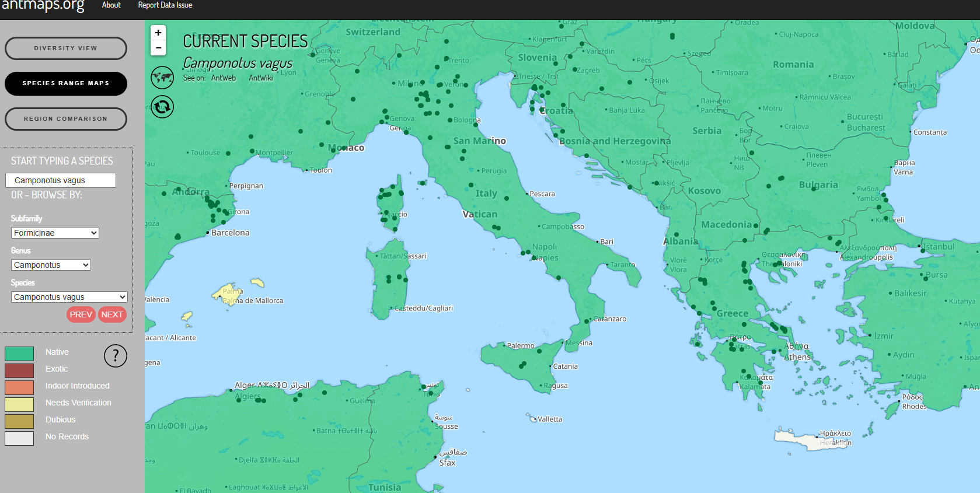Switch to Region Comparison mode
The width and height of the screenshot is (980, 493).
[x=66, y=119]
